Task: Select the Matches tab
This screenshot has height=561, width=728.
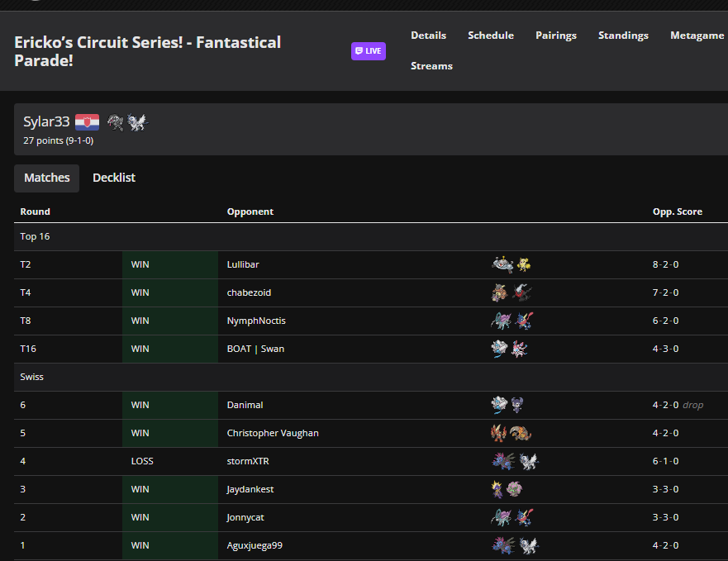Action: [47, 178]
